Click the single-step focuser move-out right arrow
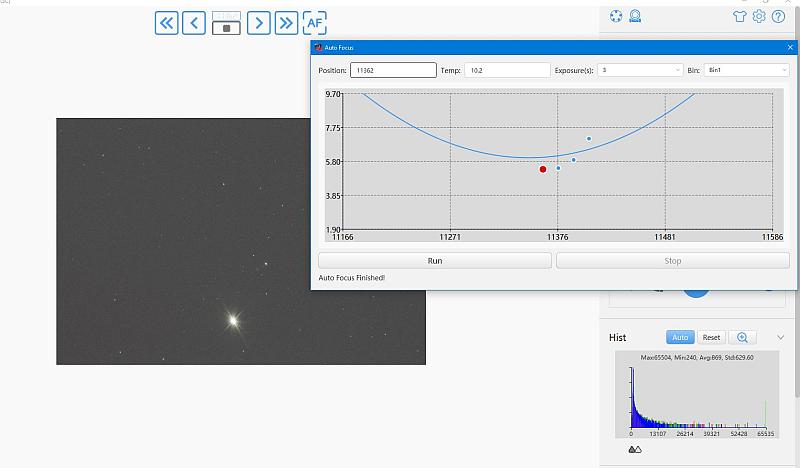This screenshot has height=468, width=800. (259, 23)
